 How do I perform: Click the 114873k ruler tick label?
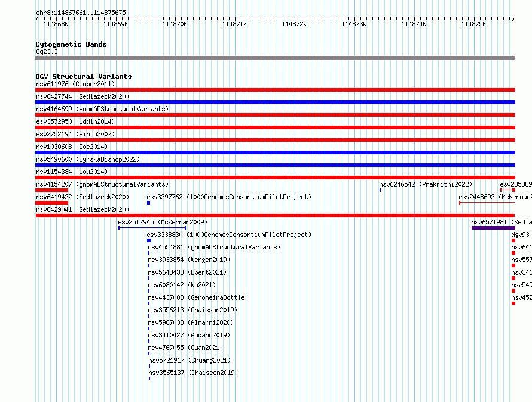[354, 24]
